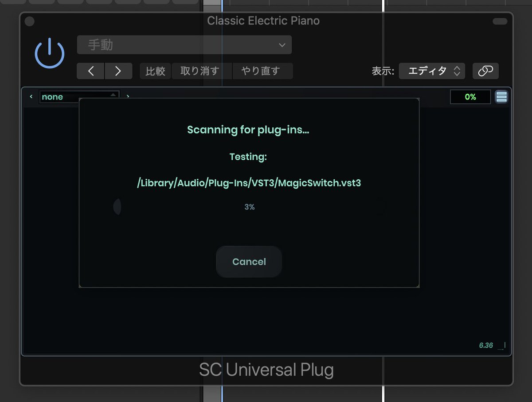Click the right arrow beside the none preset
The height and width of the screenshot is (402, 532).
(128, 96)
